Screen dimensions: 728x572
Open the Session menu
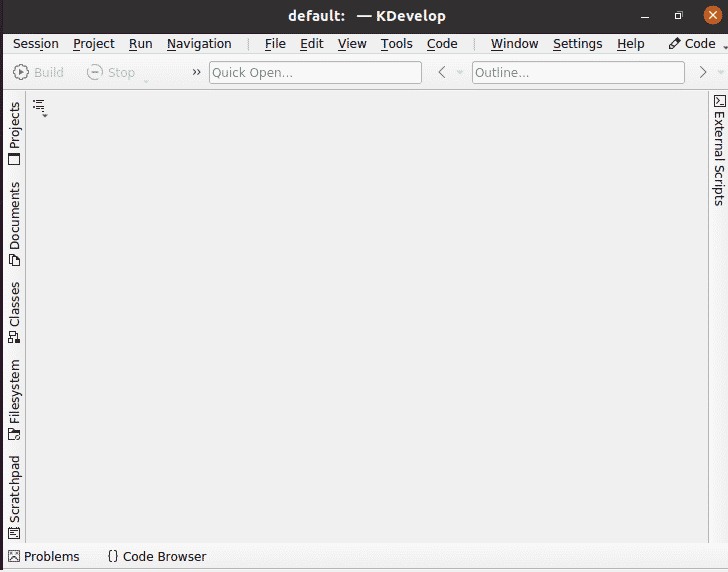tap(36, 44)
